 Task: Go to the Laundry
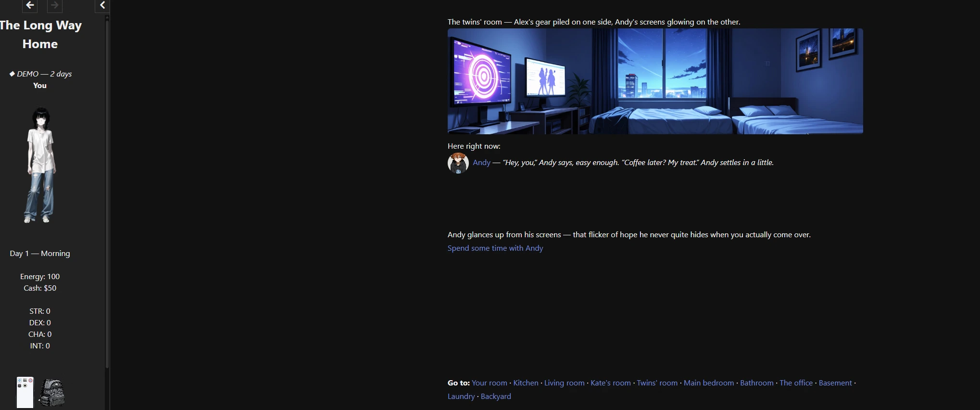pos(461,397)
